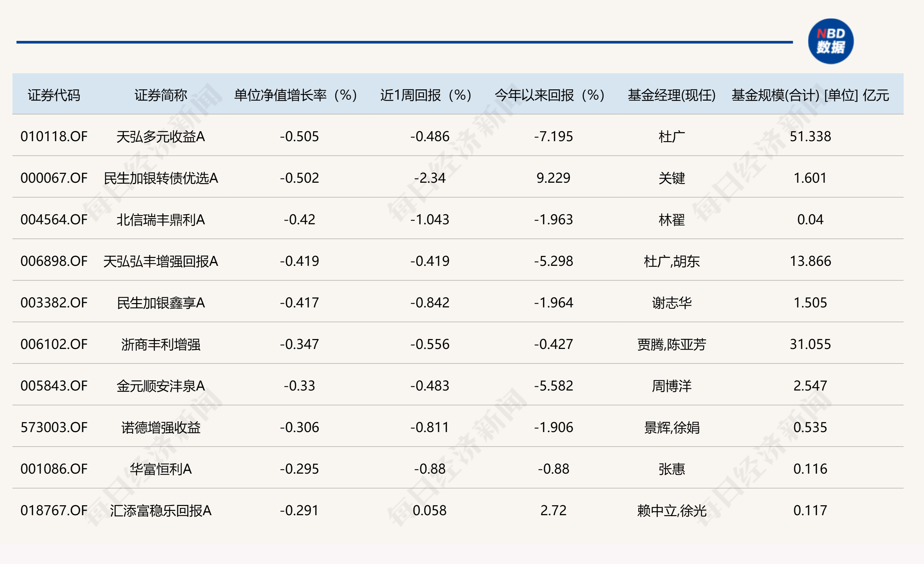This screenshot has width=924, height=564.
Task: Click manager name 关键
Action: [672, 178]
